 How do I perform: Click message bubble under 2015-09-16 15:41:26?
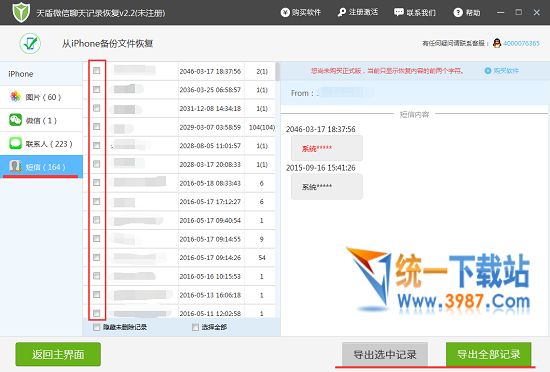(327, 187)
